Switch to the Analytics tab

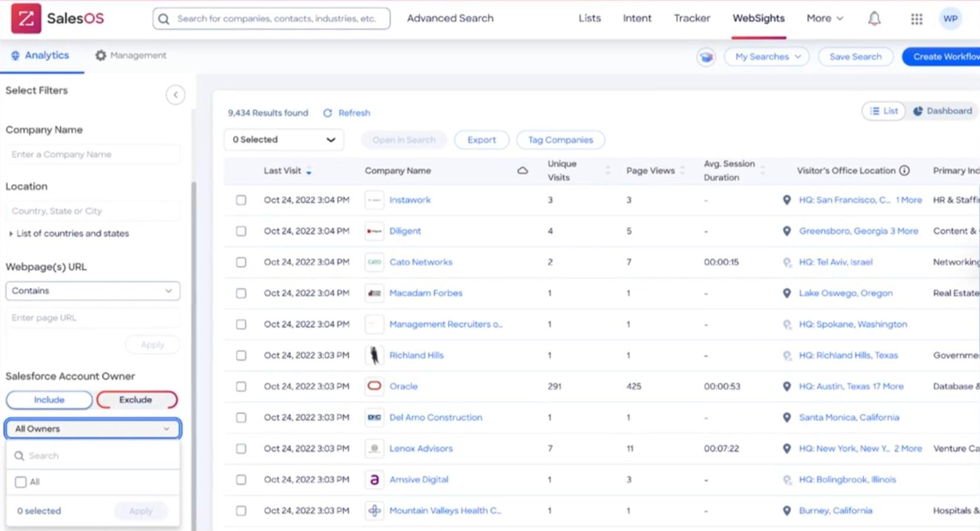pyautogui.click(x=40, y=55)
